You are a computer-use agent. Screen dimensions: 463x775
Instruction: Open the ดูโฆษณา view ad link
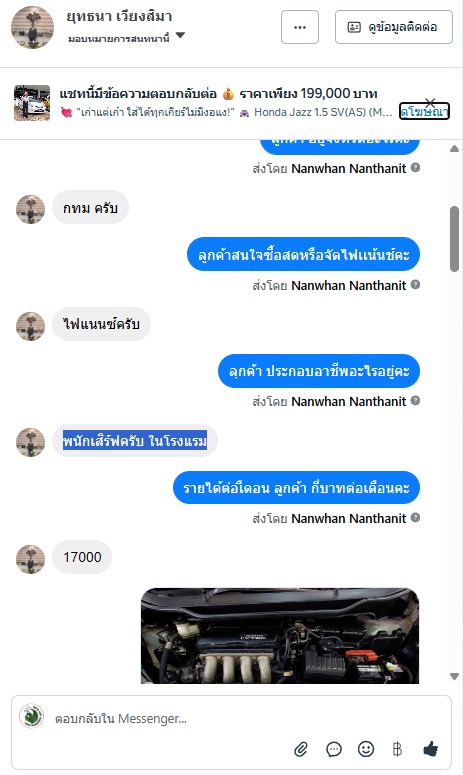[x=424, y=112]
